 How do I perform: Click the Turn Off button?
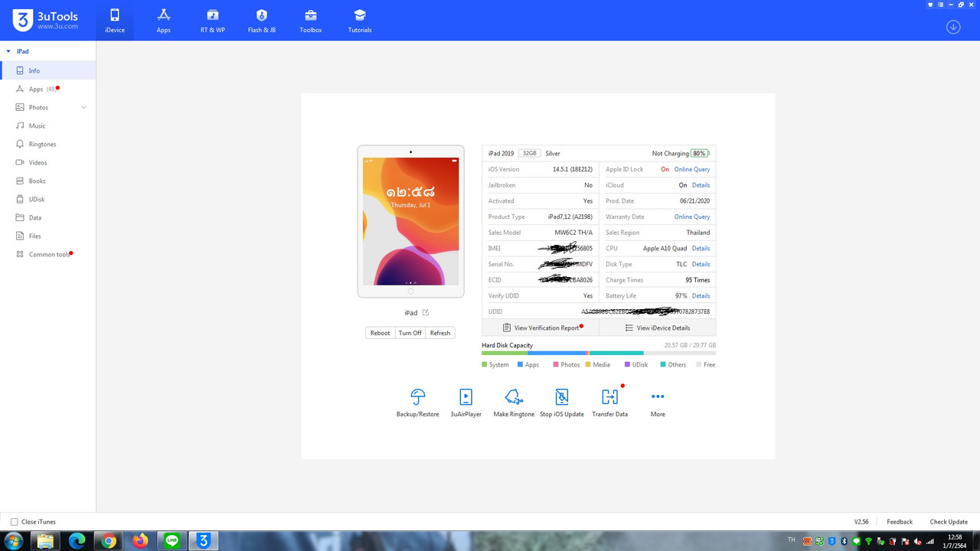(410, 333)
